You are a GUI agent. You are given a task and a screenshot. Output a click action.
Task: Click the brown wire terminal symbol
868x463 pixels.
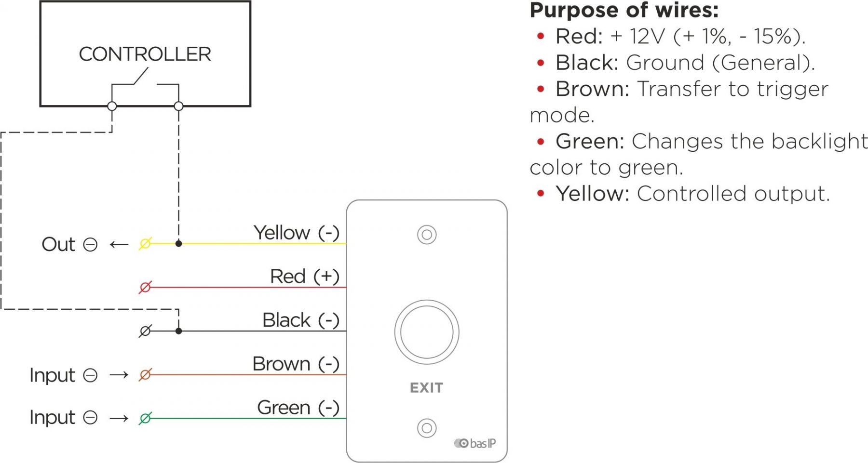tap(145, 374)
